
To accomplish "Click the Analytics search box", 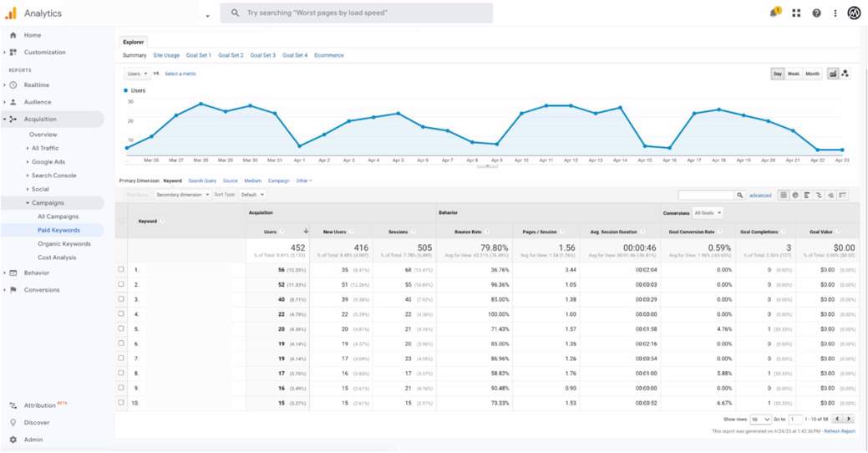I will tap(357, 13).
